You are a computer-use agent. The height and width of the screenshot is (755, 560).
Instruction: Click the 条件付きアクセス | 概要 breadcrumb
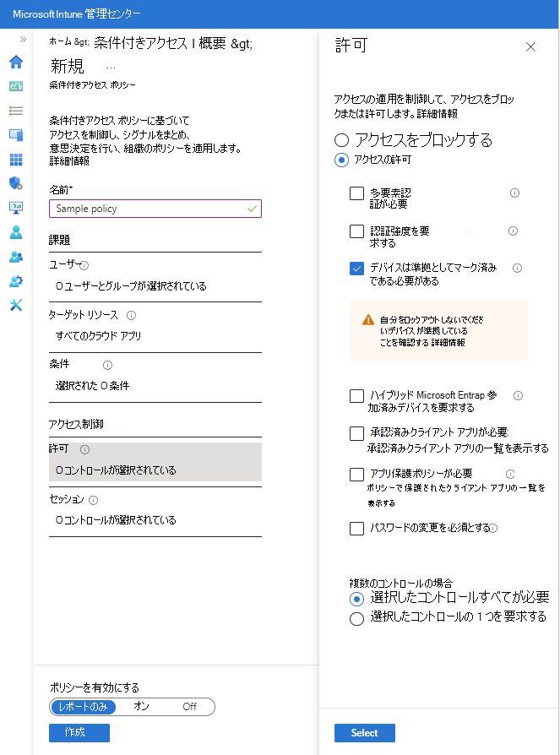coord(160,43)
